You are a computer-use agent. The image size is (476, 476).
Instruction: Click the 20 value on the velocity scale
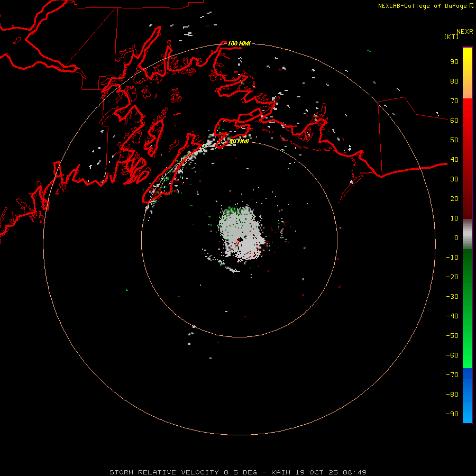click(x=454, y=198)
